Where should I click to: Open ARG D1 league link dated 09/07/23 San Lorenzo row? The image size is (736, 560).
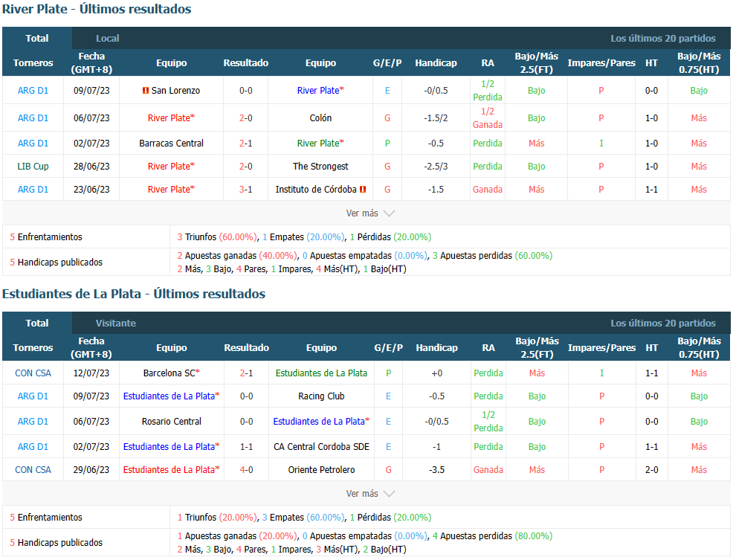click(x=33, y=91)
